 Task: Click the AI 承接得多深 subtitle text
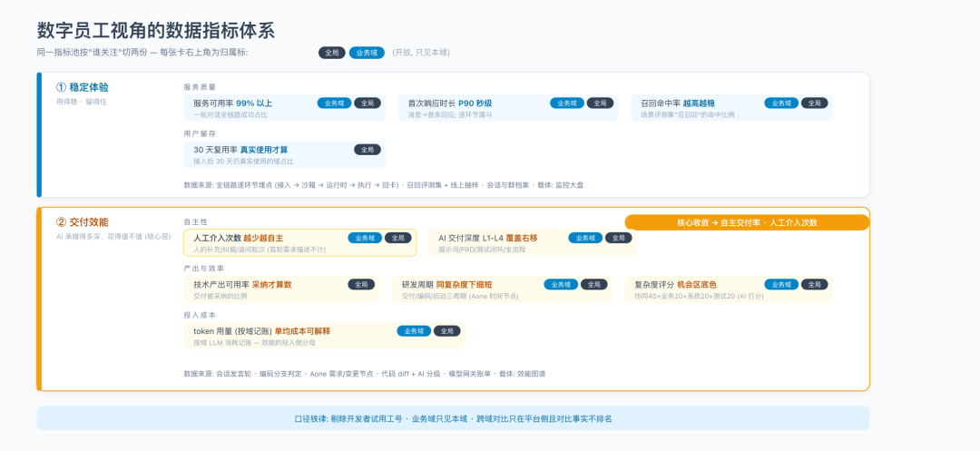113,237
